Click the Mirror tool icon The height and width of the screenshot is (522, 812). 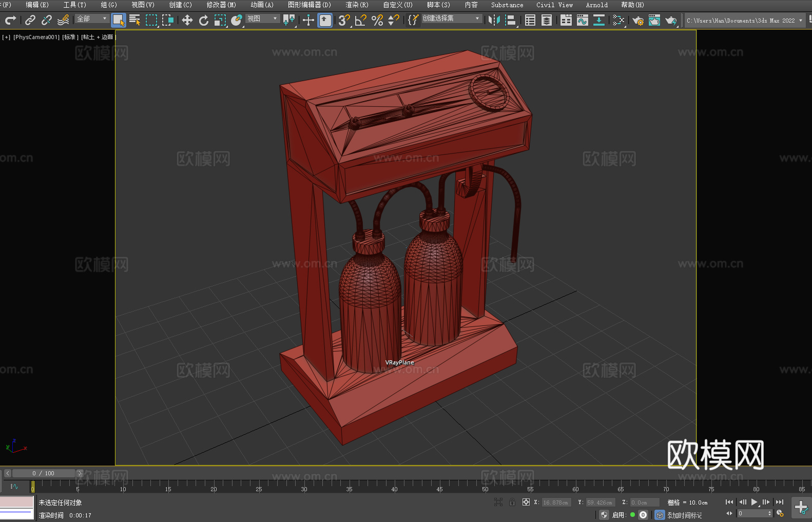(x=494, y=20)
